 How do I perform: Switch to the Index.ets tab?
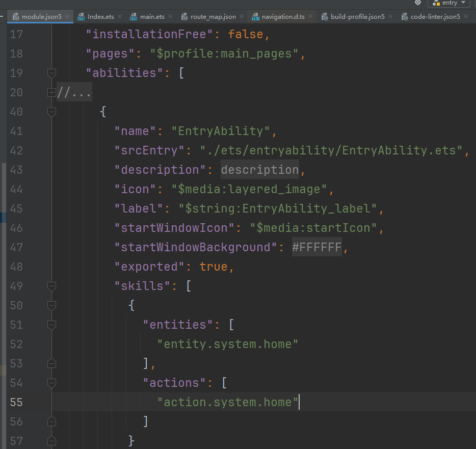tap(100, 16)
